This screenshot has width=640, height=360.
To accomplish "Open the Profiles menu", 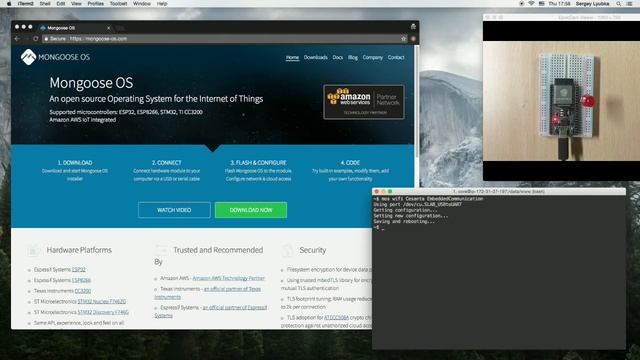I will [x=96, y=4].
